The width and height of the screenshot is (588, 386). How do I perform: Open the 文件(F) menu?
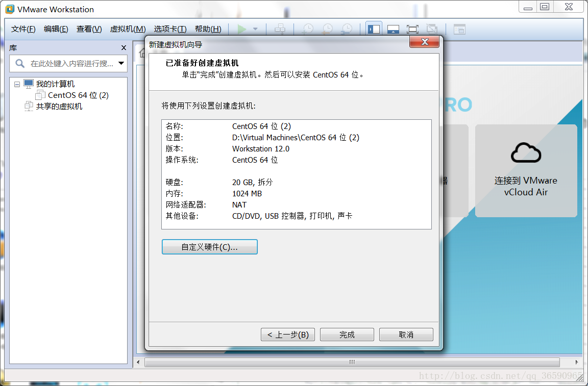point(23,29)
